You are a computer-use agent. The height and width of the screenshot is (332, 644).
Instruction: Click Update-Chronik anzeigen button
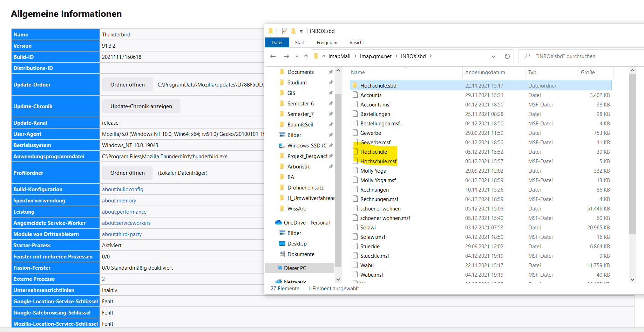click(141, 106)
